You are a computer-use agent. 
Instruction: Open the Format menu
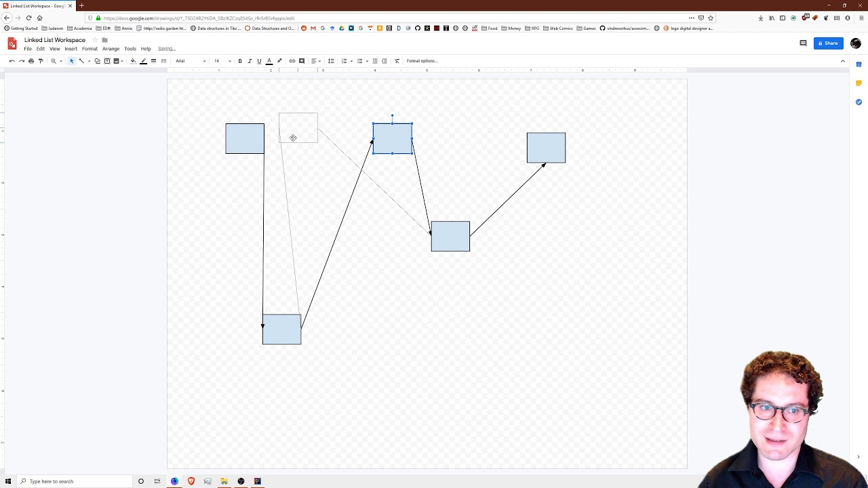[x=90, y=49]
